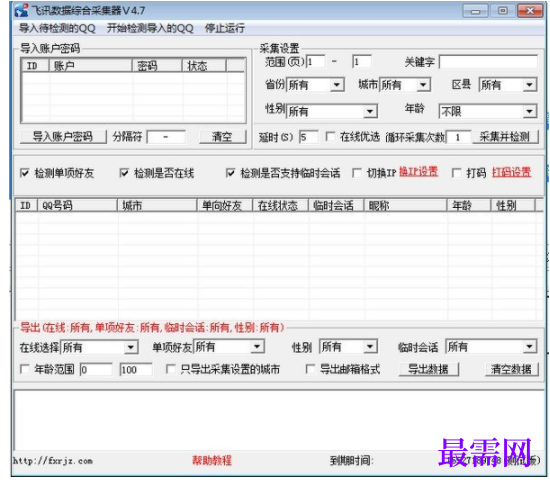The height and width of the screenshot is (484, 550).
Task: Open the export 性别 dropdown
Action: click(x=348, y=347)
